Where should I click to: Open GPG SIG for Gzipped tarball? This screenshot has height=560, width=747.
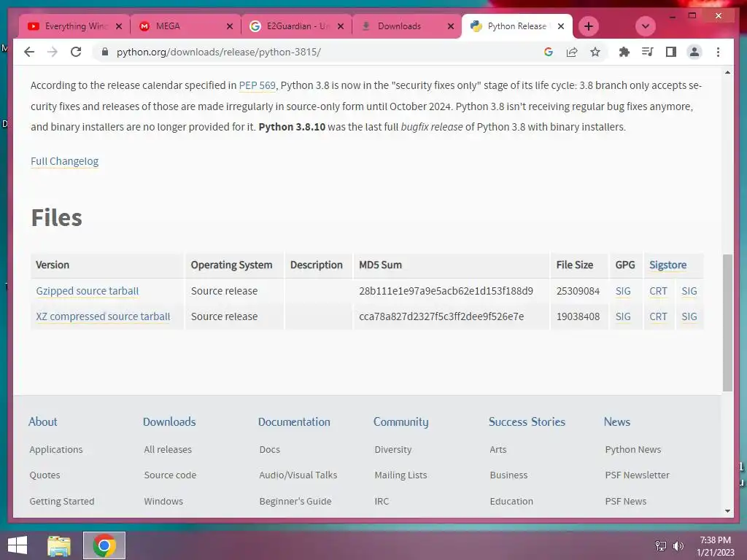coord(623,291)
